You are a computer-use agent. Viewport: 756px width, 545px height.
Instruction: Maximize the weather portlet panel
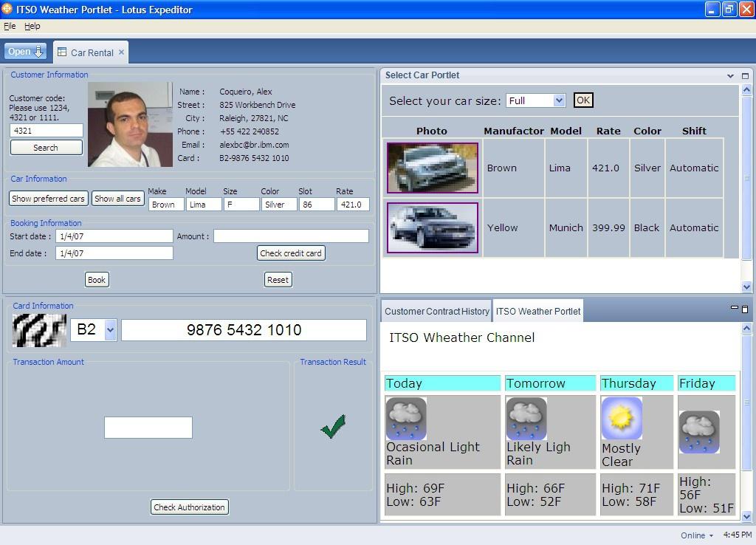click(x=745, y=309)
